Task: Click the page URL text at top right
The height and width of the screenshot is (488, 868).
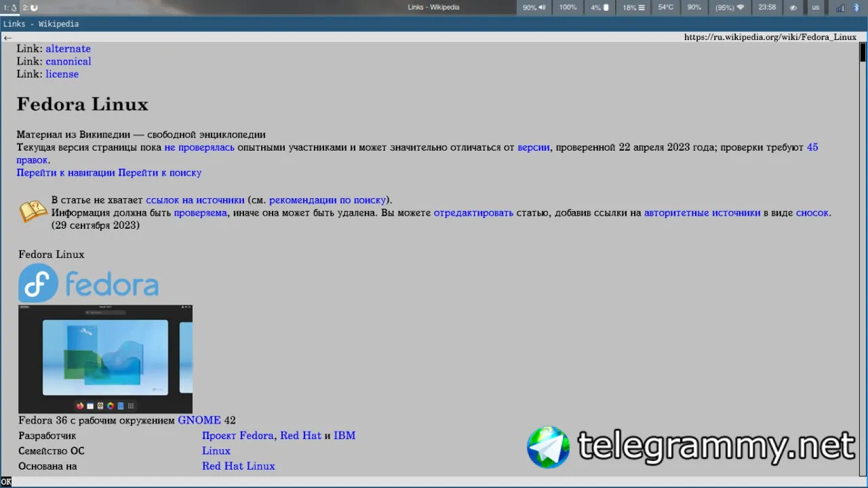Action: (770, 37)
